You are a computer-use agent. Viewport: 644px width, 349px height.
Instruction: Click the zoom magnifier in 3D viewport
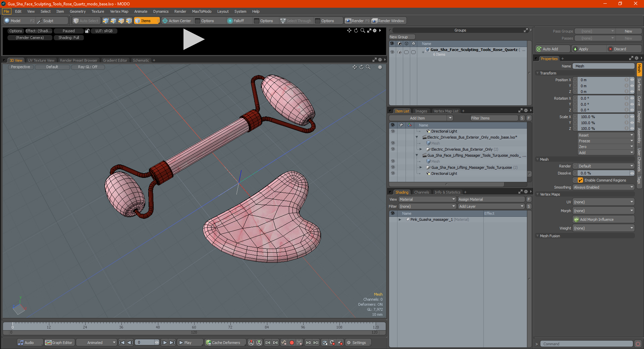[368, 67]
